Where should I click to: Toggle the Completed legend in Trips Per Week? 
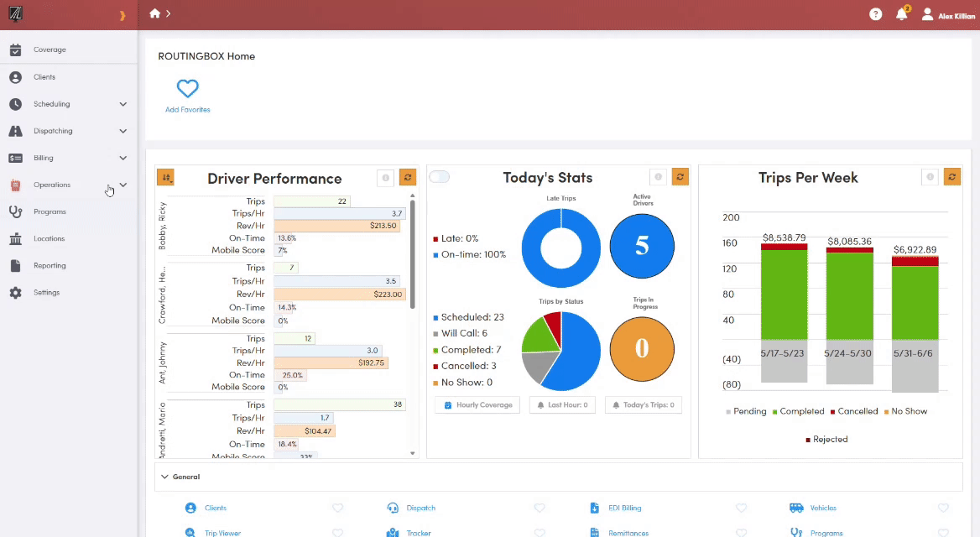point(798,411)
